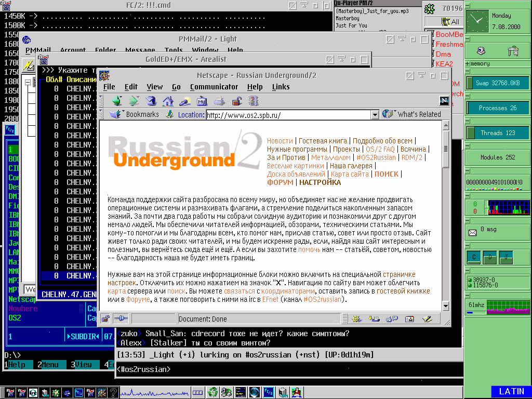Select the Nowhere entry in FC/2 panel

click(23, 309)
